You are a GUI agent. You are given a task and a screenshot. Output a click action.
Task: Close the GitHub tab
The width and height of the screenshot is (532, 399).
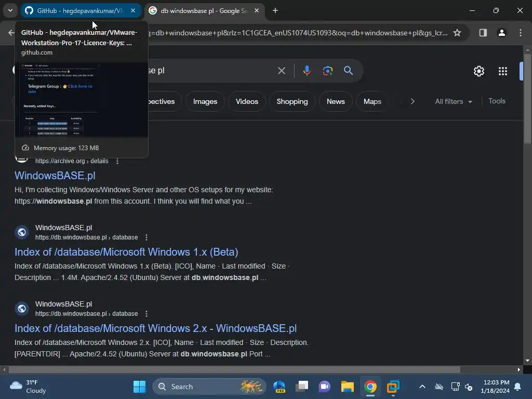pyautogui.click(x=133, y=10)
